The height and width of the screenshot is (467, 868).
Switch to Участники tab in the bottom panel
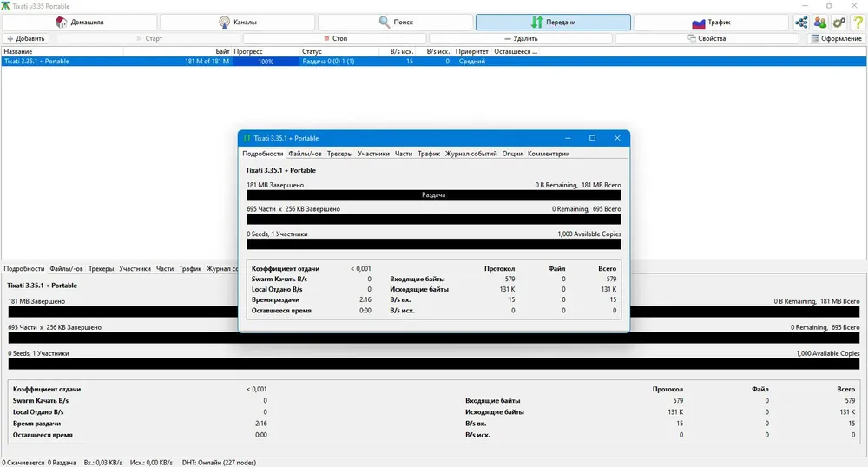pyautogui.click(x=135, y=269)
